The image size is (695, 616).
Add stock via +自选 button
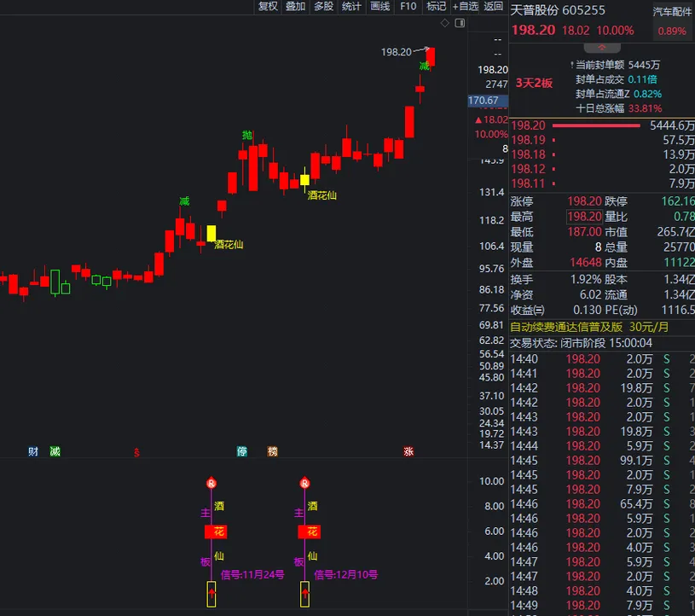(x=466, y=7)
